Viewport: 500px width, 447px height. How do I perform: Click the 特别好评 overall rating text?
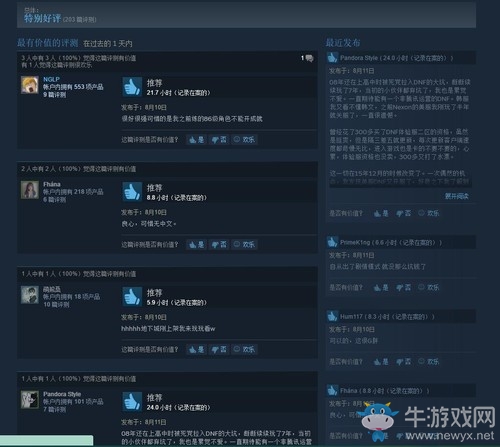42,18
